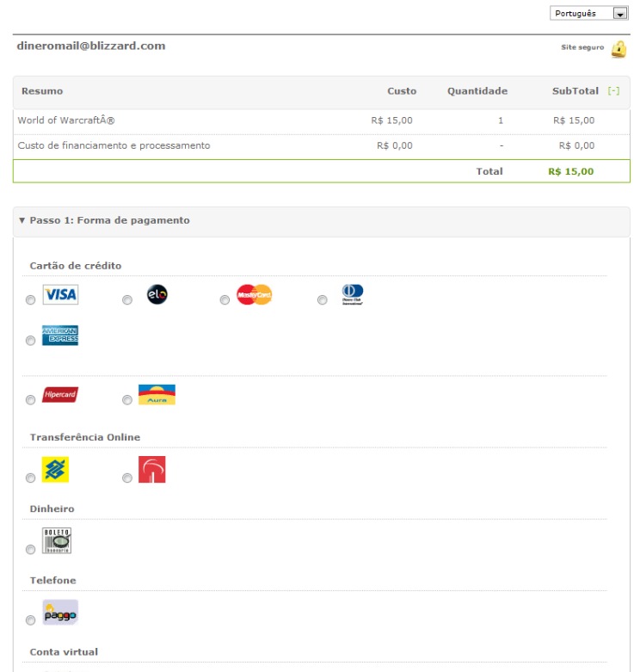Click the Resumo column header

42,91
